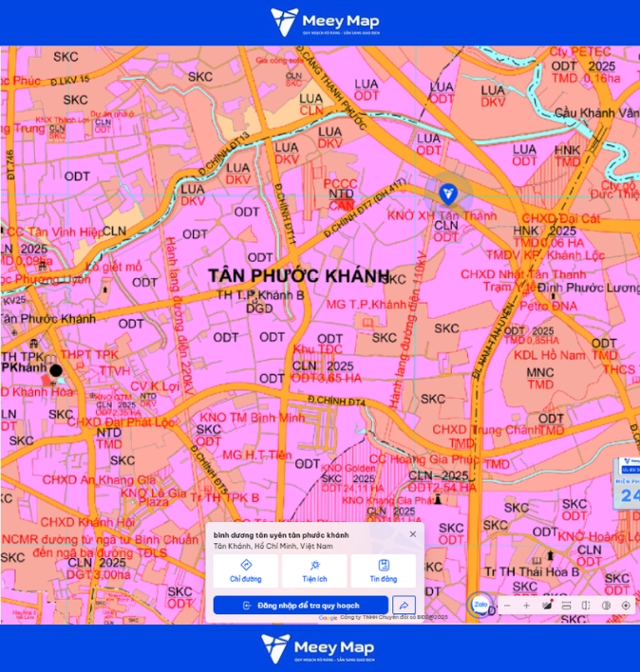This screenshot has width=640, height=672.
Task: Zoom out the map with minus
Action: pyautogui.click(x=507, y=606)
